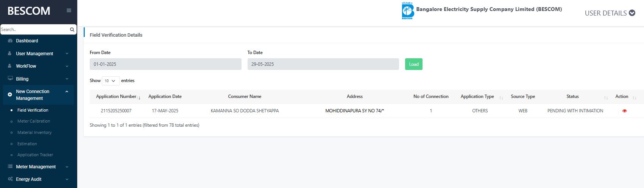Click the Meter Management list icon
Screen dimensions: 644x188
[10, 166]
